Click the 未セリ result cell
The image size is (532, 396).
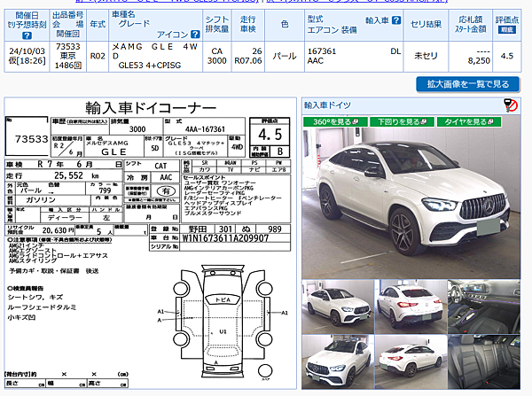click(426, 56)
